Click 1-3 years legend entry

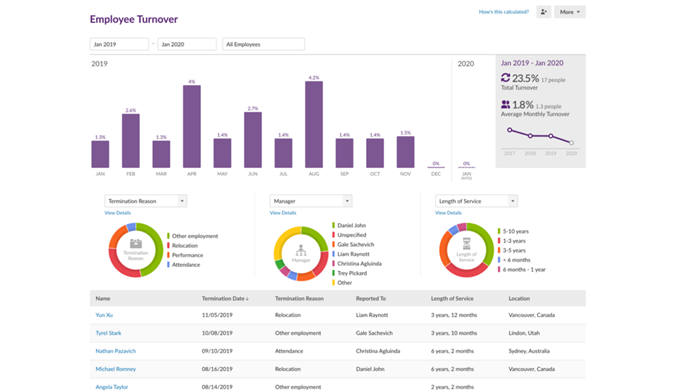click(x=514, y=241)
